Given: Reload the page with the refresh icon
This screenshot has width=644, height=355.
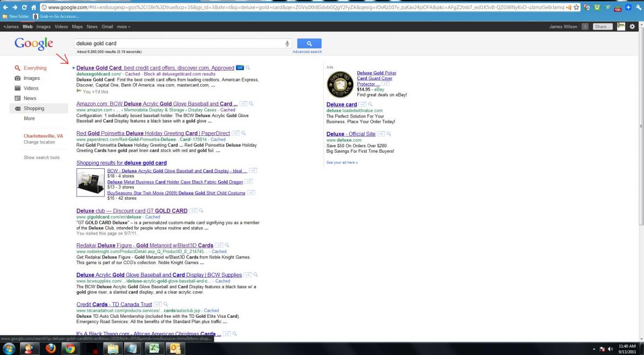Looking at the screenshot, I should (x=24, y=8).
